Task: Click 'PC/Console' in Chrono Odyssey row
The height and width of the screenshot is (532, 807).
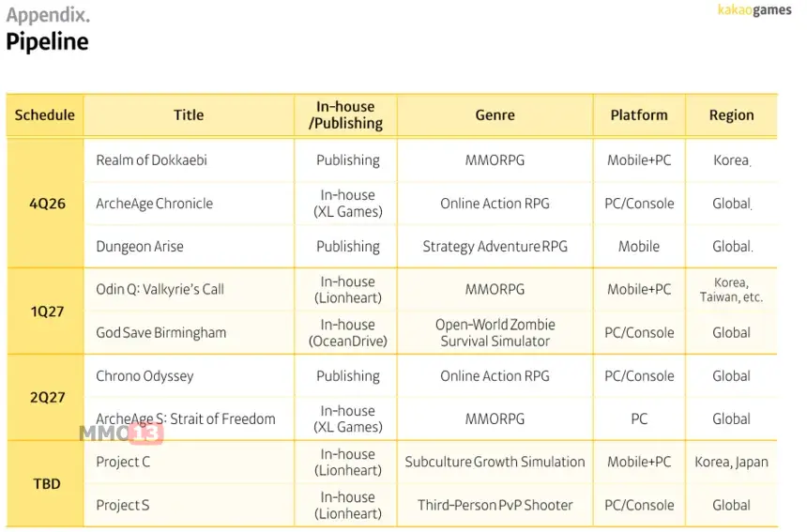Action: coord(639,376)
